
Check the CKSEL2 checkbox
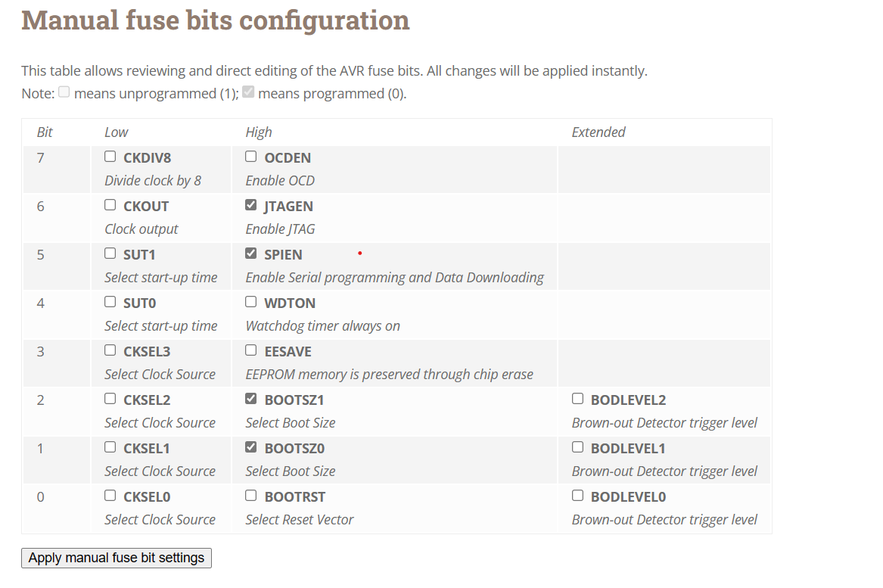[110, 399]
